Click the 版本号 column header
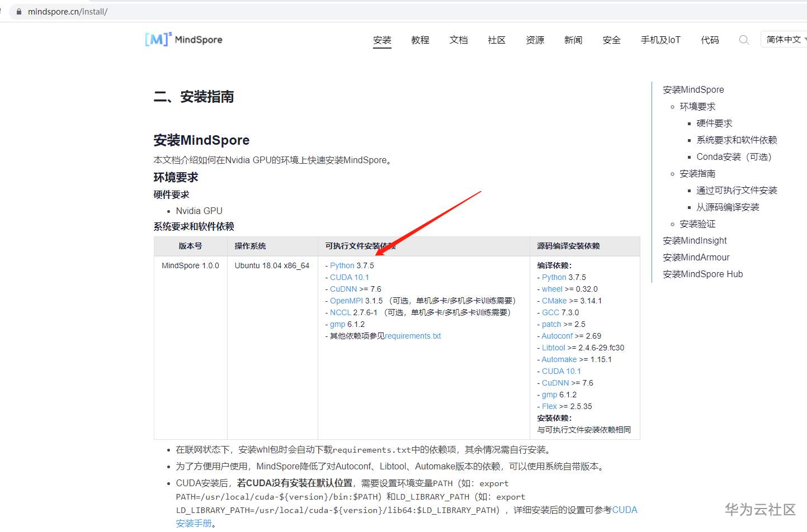 [190, 246]
